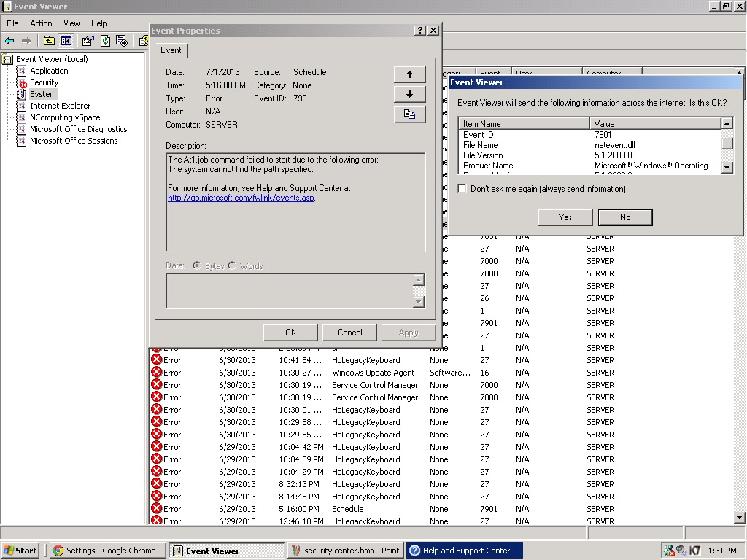
Task: Click the Microsoft Office Diagnostics log icon
Action: point(21,129)
